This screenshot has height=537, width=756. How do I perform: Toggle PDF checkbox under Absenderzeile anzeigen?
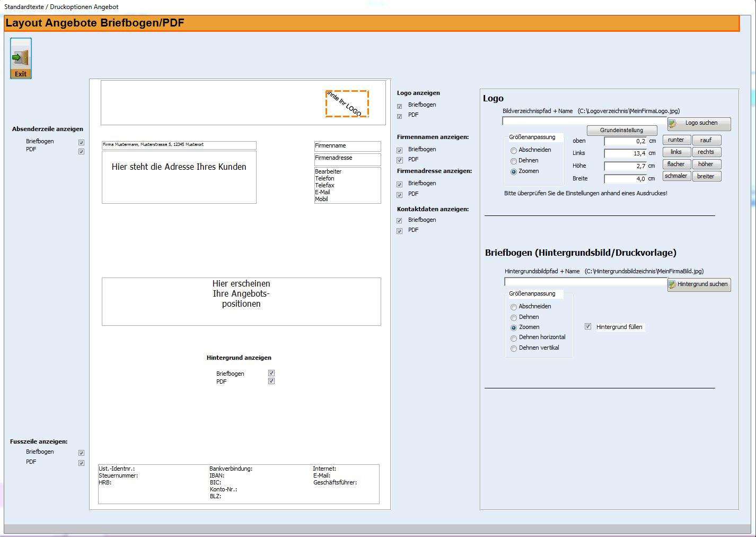coord(81,151)
